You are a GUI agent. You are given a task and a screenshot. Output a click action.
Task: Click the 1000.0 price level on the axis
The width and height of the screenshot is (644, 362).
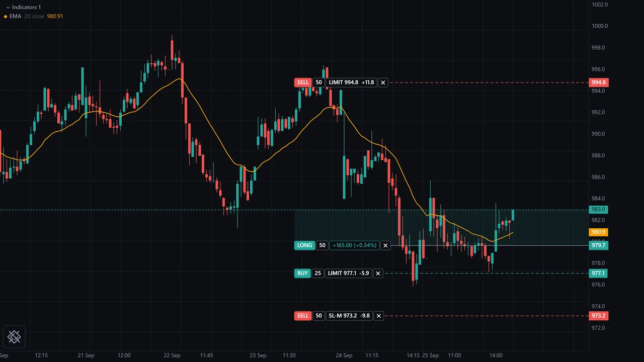click(x=600, y=26)
